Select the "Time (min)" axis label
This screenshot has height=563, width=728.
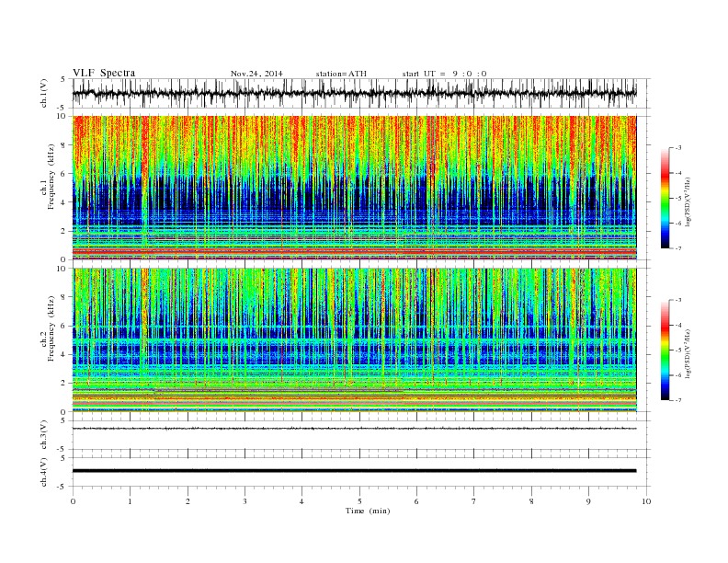click(x=368, y=511)
